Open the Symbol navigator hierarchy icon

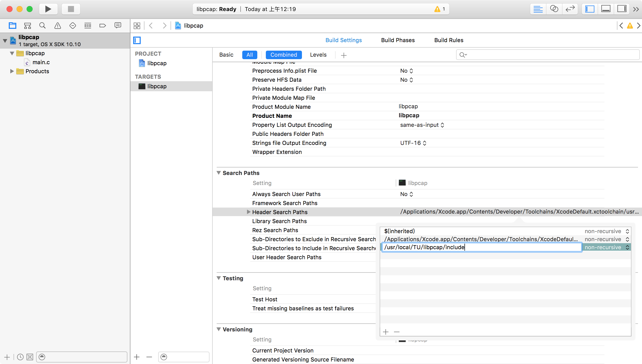click(x=27, y=26)
